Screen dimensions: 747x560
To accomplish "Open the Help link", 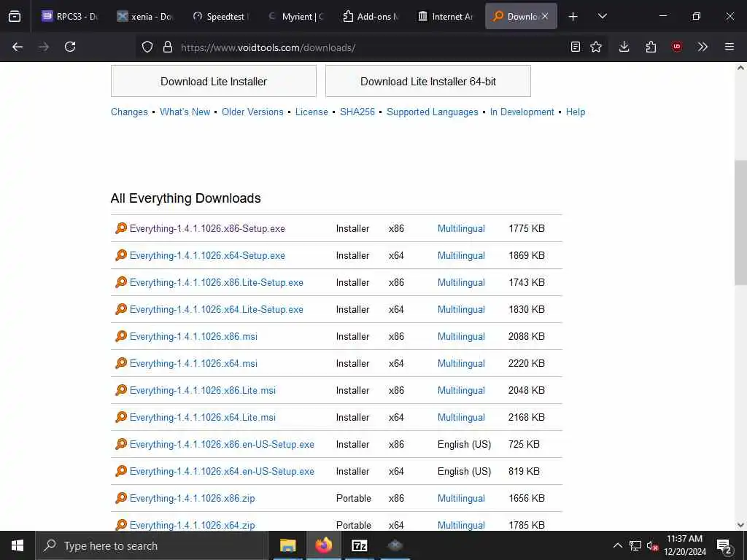I will click(576, 112).
